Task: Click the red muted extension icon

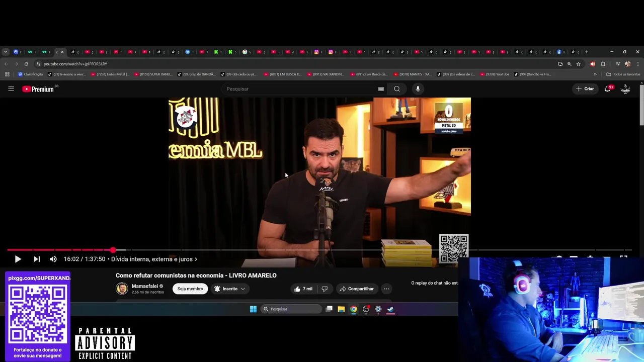Action: [x=592, y=64]
